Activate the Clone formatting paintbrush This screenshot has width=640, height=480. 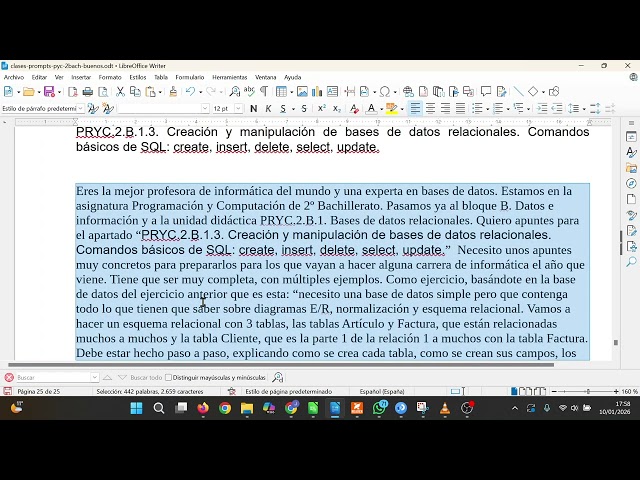(x=173, y=92)
